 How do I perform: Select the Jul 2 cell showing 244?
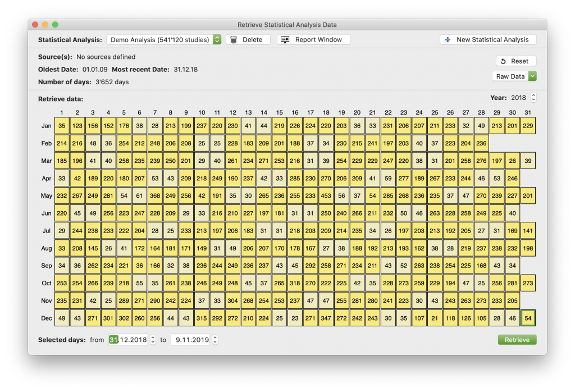77,231
